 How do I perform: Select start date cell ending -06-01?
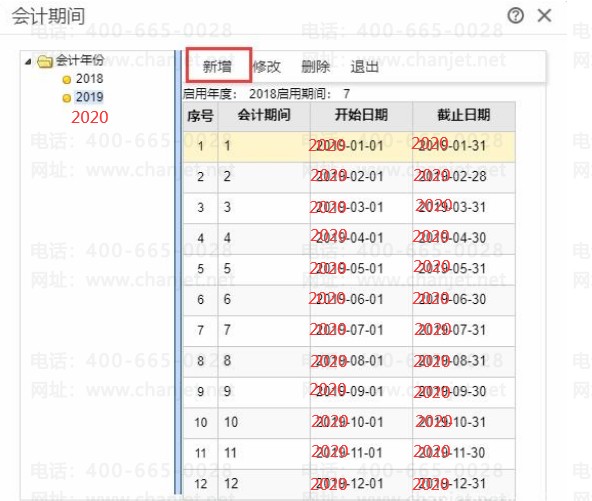pyautogui.click(x=361, y=300)
